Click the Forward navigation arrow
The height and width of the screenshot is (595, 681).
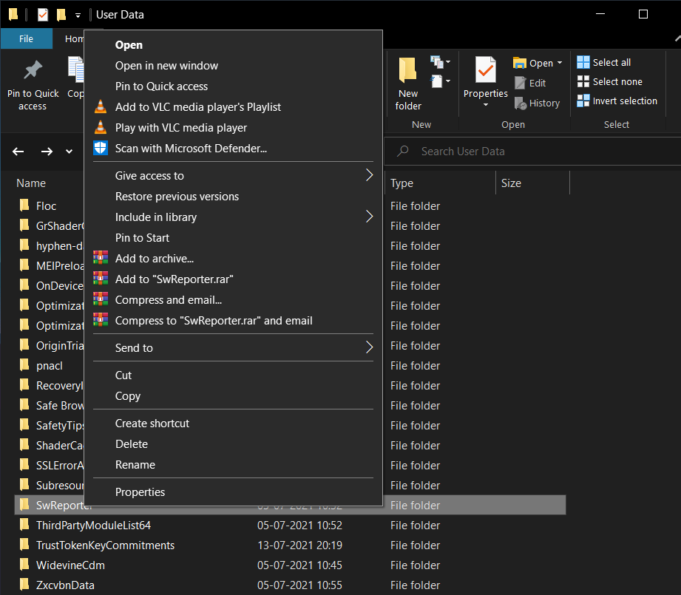(x=46, y=152)
